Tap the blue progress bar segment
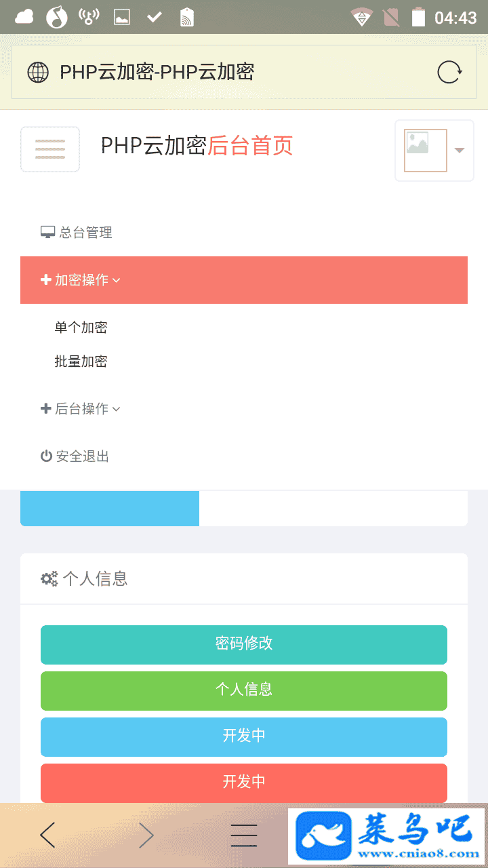 [x=110, y=509]
